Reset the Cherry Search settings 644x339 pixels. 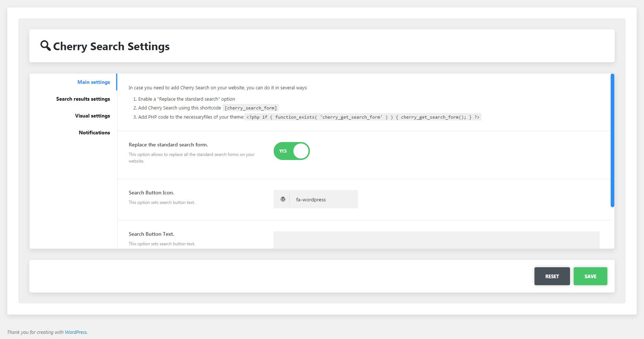tap(552, 276)
